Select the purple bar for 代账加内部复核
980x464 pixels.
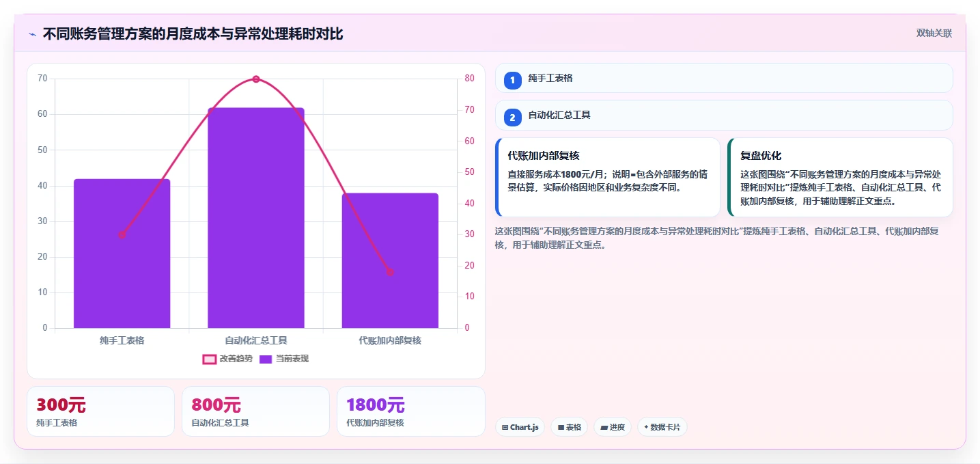(390, 260)
